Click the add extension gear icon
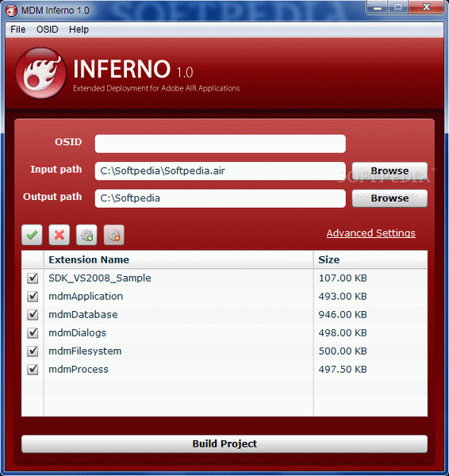Viewport: 449px width, 476px height. (86, 235)
